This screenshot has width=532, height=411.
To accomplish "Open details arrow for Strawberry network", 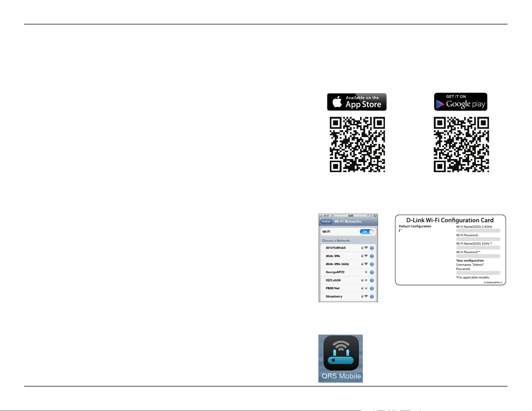I will 372,297.
